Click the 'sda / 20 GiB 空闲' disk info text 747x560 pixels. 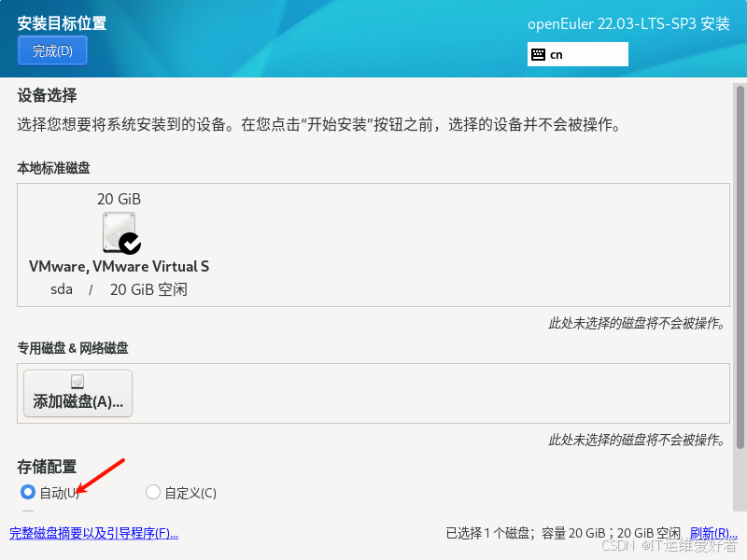(120, 289)
